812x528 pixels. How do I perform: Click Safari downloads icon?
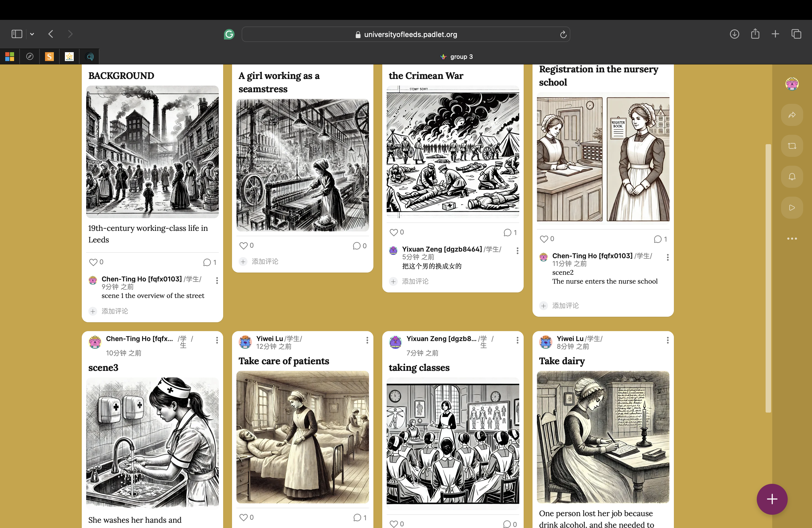click(x=734, y=34)
